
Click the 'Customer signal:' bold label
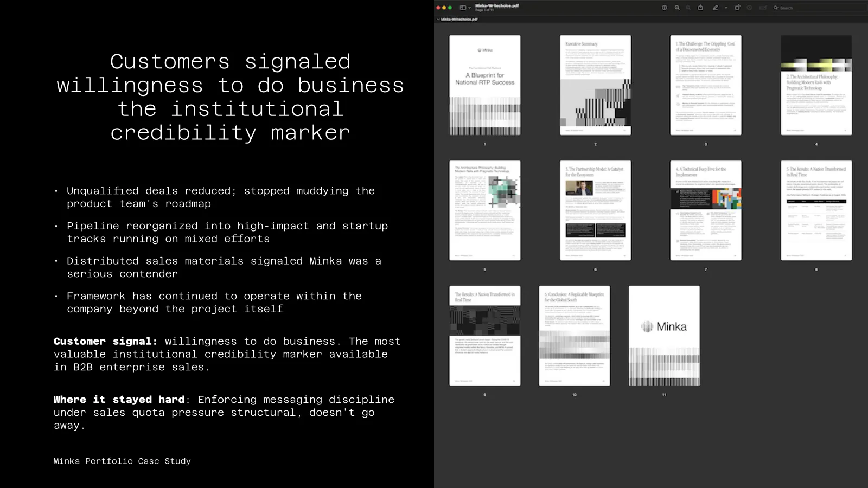click(106, 341)
